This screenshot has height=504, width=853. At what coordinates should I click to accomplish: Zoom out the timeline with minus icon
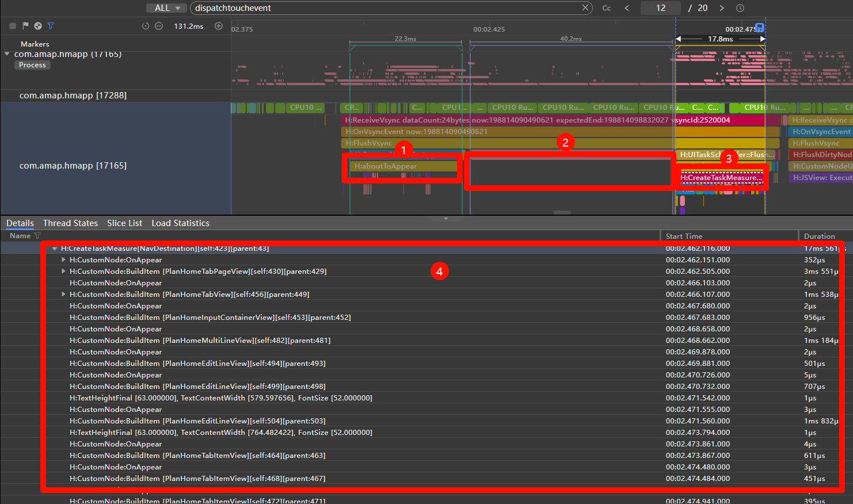pos(159,26)
